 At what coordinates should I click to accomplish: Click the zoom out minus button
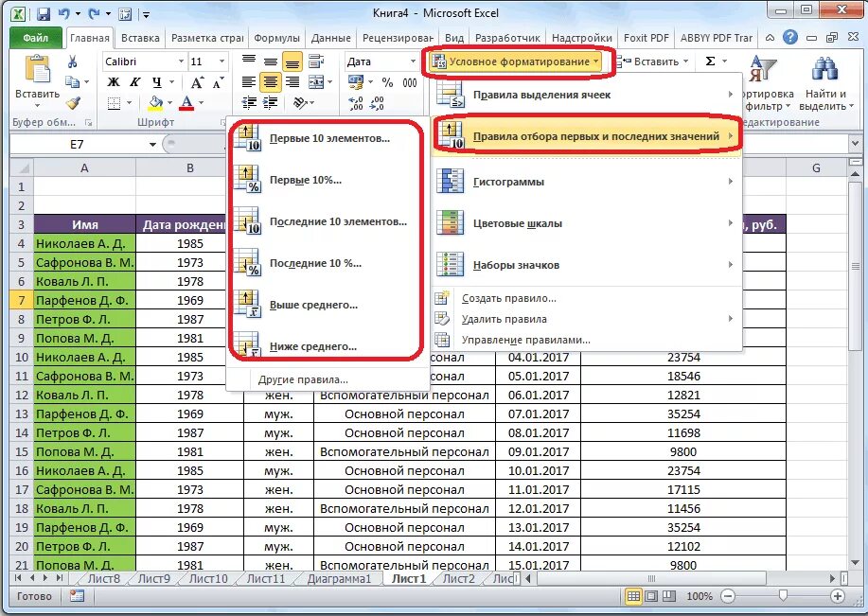(729, 596)
